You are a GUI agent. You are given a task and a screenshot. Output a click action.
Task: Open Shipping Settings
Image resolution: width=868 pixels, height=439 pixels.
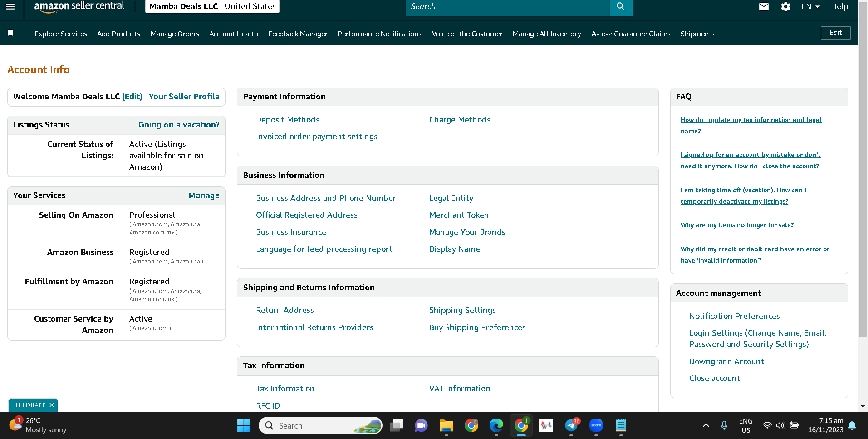pyautogui.click(x=462, y=310)
